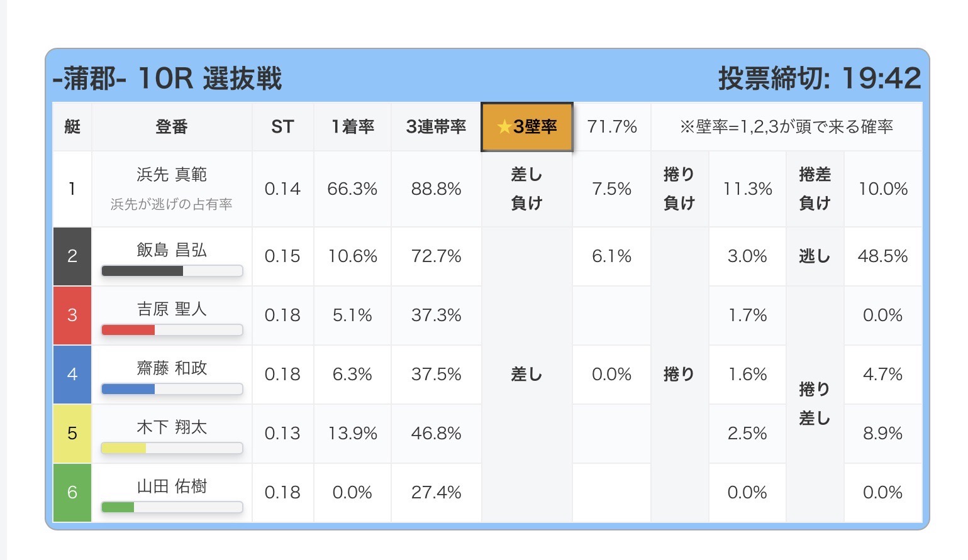
Task: Select the yellow boat number 5 cell
Action: pos(72,434)
